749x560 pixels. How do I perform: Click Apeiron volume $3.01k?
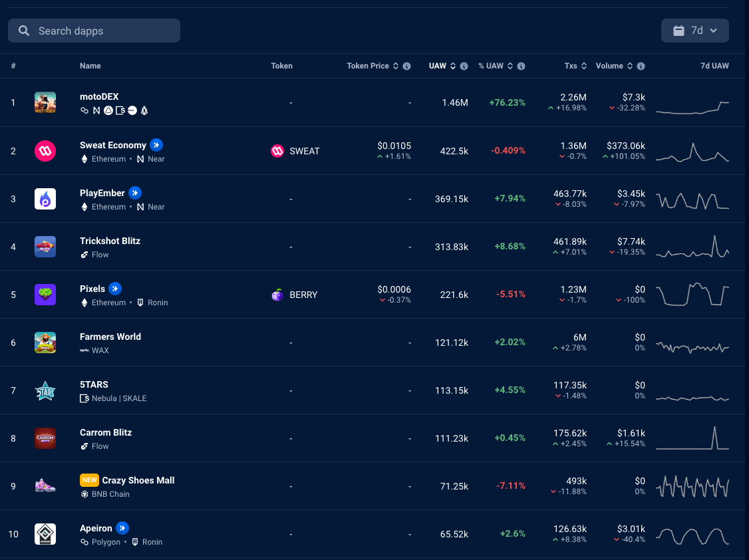tap(631, 529)
